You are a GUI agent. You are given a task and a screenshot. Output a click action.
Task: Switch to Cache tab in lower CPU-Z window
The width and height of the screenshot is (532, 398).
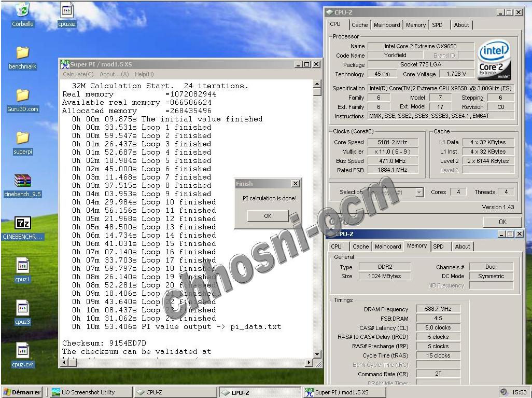coord(361,246)
